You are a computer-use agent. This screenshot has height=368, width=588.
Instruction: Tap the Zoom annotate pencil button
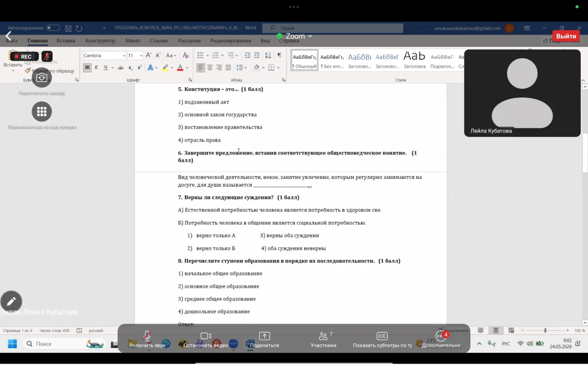[11, 301]
